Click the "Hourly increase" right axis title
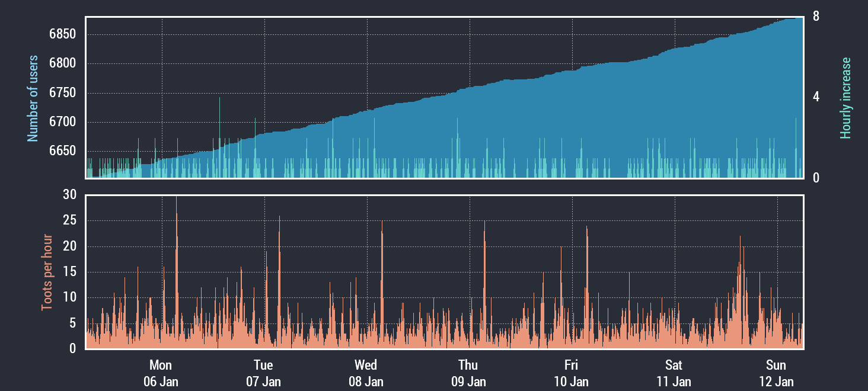 click(x=845, y=98)
